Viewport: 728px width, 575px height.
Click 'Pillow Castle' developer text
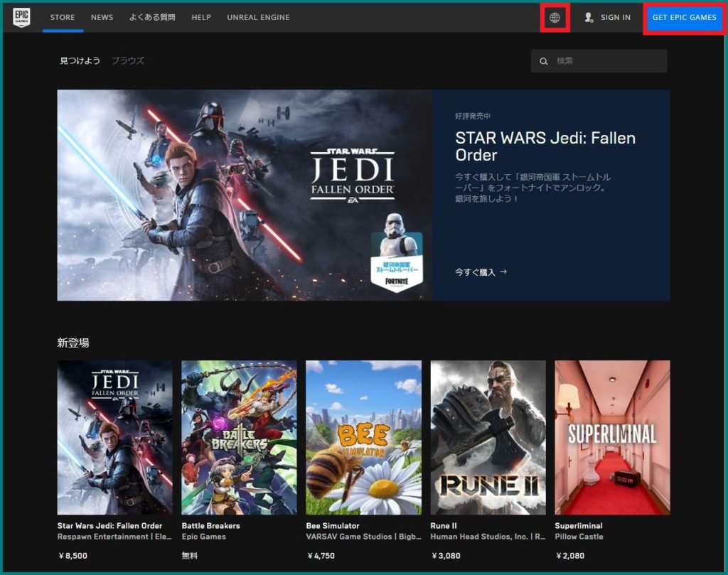pos(579,537)
